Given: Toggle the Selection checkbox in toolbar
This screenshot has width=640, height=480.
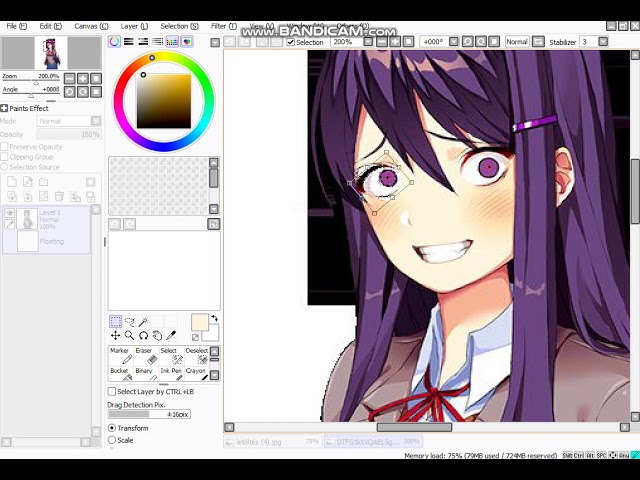Looking at the screenshot, I should tap(291, 42).
